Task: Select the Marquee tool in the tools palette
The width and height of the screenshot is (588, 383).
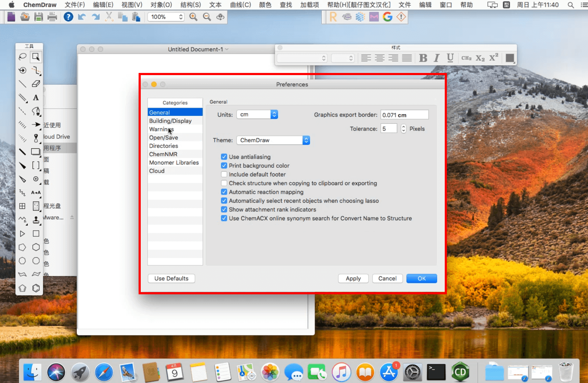Action: coord(36,57)
